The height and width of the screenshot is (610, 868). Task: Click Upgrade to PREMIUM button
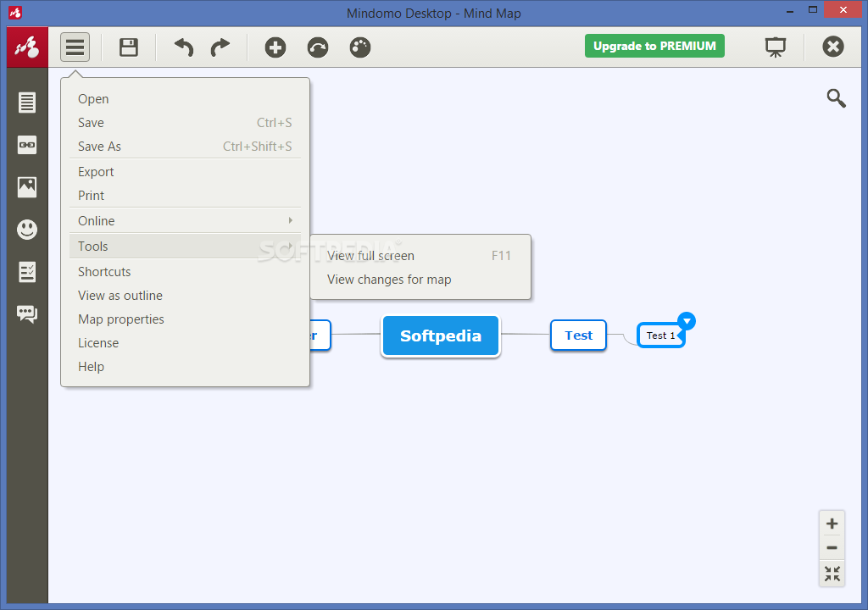pyautogui.click(x=654, y=46)
